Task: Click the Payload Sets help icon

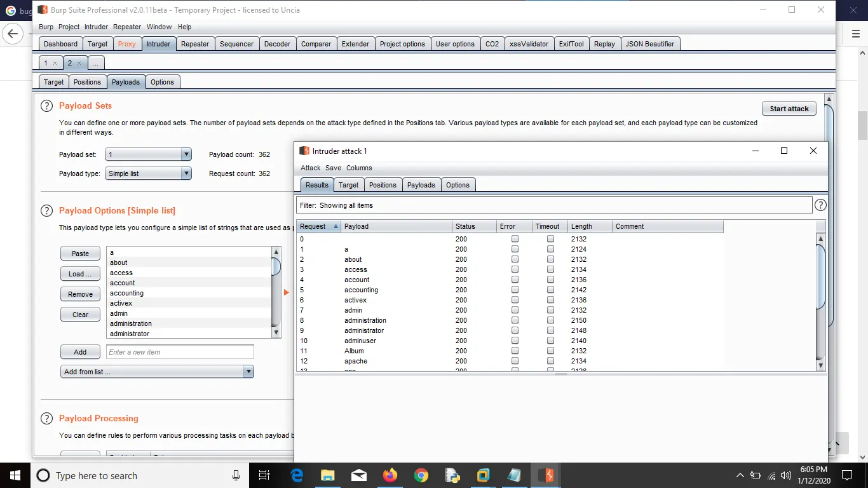Action: click(46, 106)
